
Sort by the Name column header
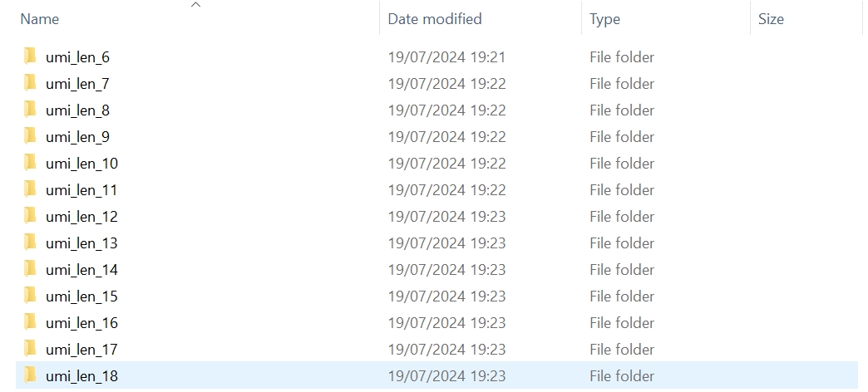(x=39, y=19)
